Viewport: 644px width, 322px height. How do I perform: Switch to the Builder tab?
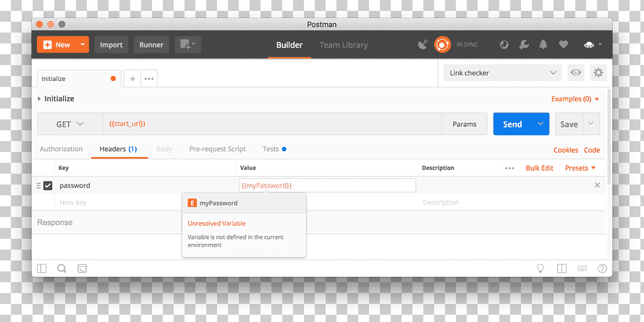coord(289,45)
